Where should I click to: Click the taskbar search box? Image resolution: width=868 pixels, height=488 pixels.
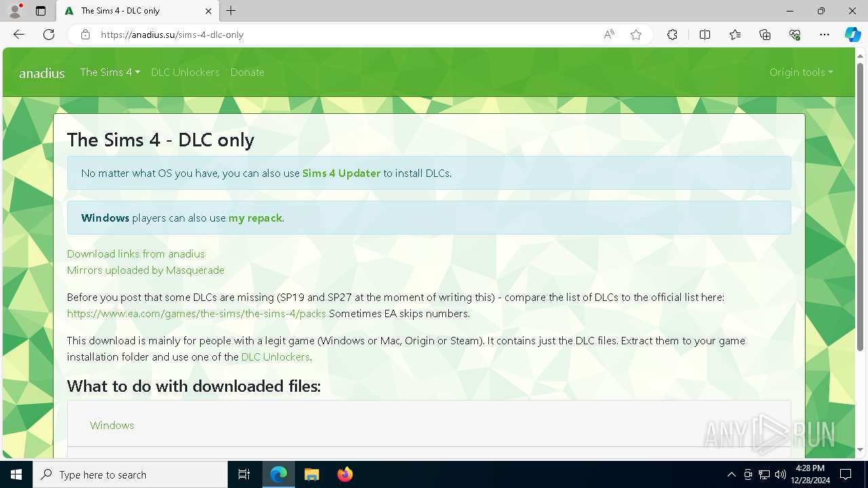coord(130,474)
